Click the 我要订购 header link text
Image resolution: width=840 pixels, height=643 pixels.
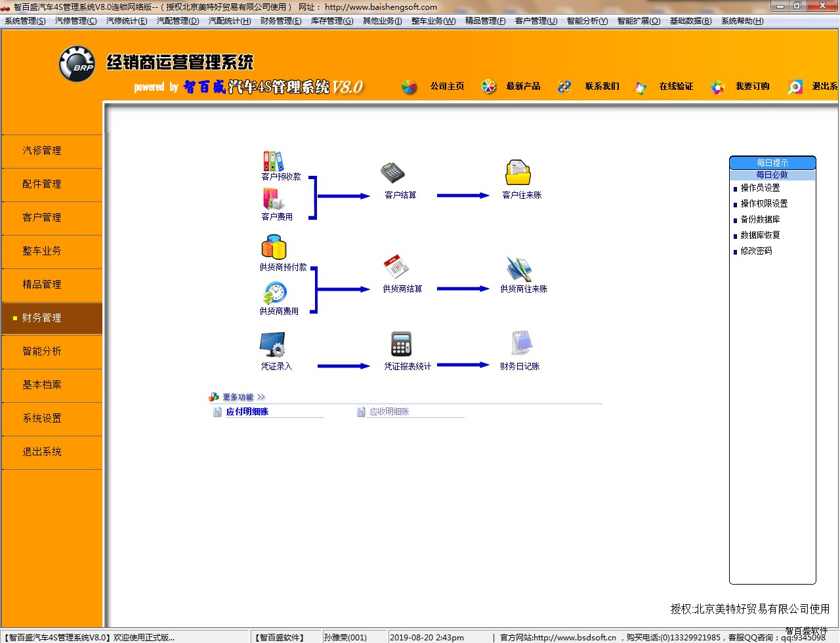(752, 87)
